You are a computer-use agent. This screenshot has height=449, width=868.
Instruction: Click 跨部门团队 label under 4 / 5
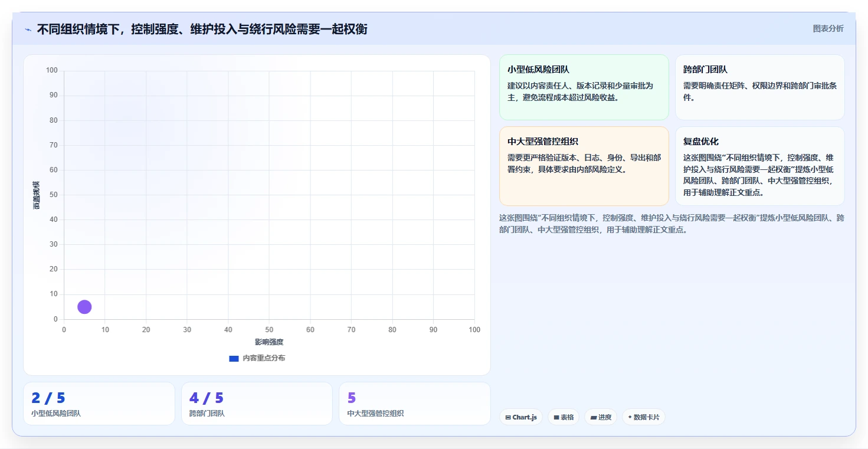click(x=207, y=414)
